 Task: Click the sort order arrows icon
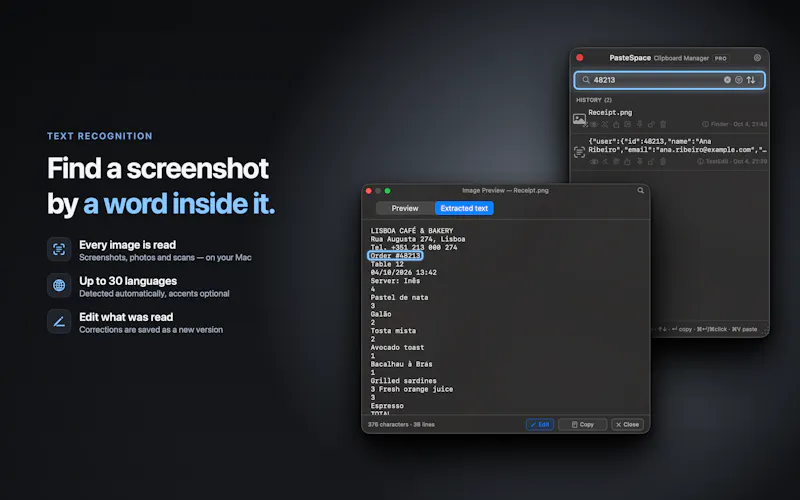click(751, 80)
